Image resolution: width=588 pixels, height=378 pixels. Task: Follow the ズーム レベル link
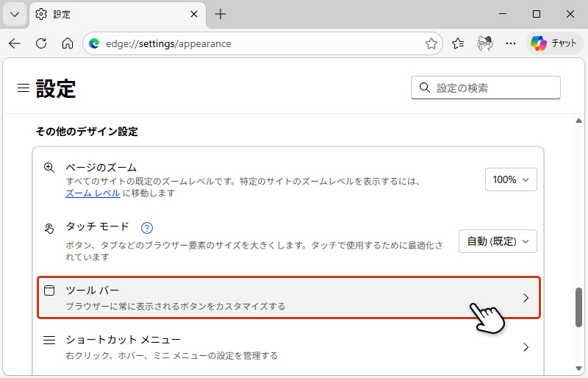[93, 193]
